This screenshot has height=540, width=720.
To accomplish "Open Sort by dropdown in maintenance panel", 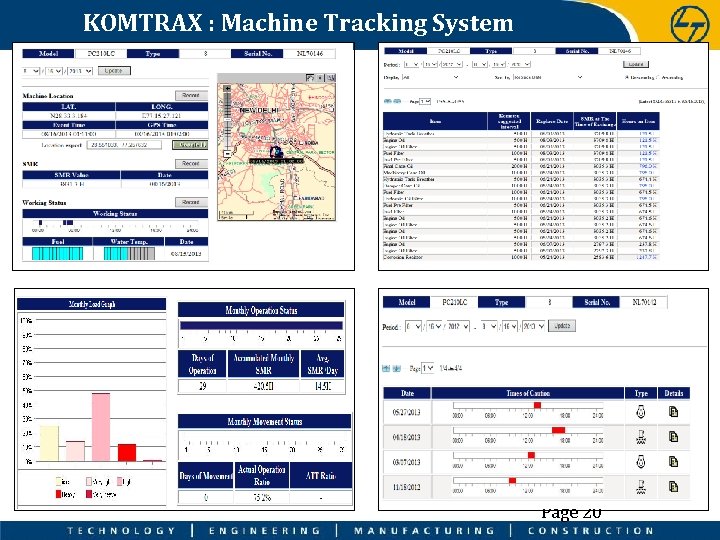I will [548, 77].
